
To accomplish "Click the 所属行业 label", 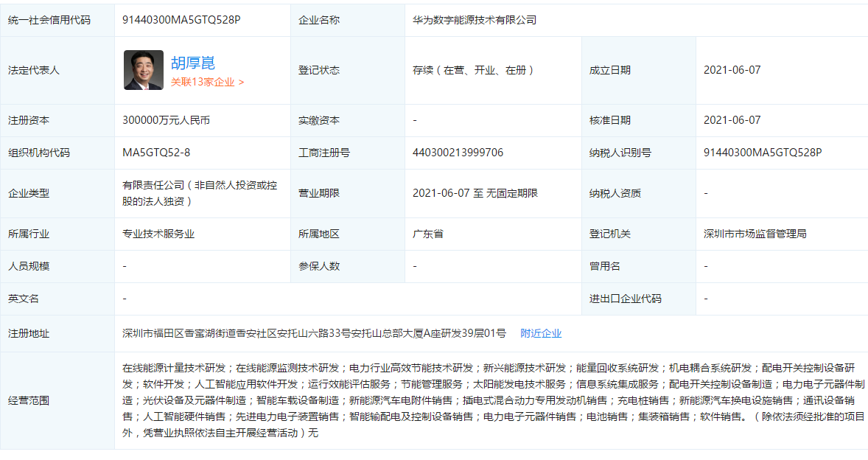I will click(x=29, y=234).
